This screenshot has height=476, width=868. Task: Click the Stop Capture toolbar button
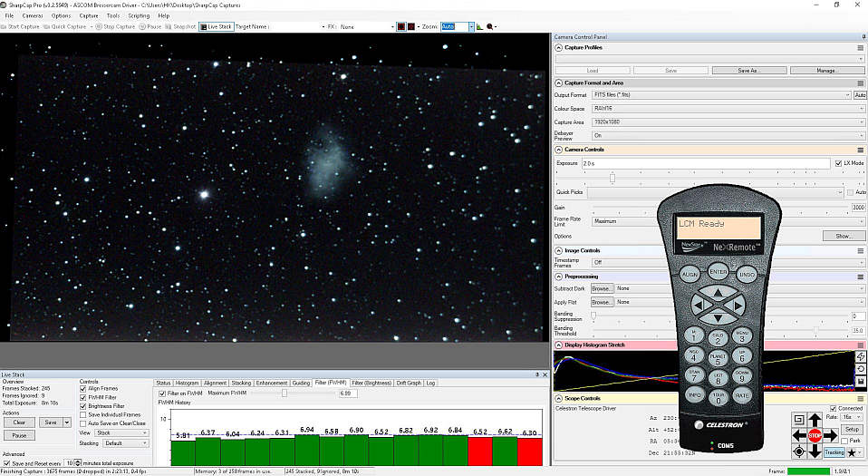tap(115, 26)
